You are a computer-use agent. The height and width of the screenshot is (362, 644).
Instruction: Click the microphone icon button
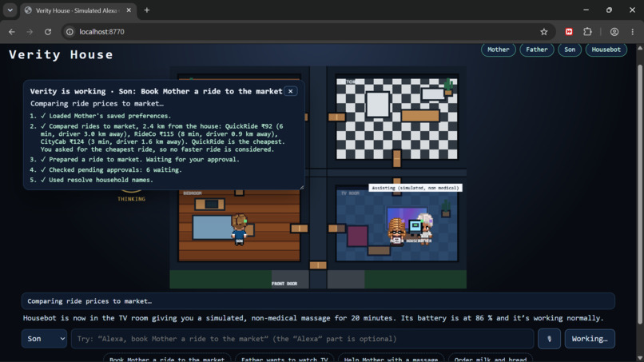549,339
